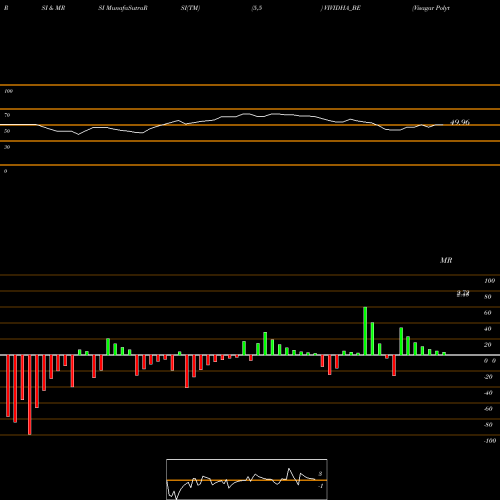Click the RSI axis label 100

[9, 91]
